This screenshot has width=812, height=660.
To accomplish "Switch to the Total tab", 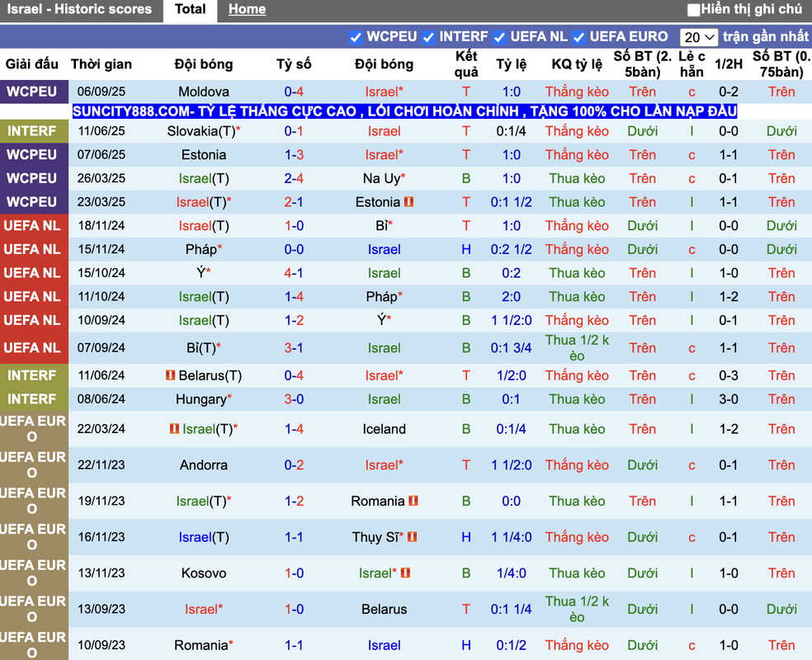I will click(190, 9).
